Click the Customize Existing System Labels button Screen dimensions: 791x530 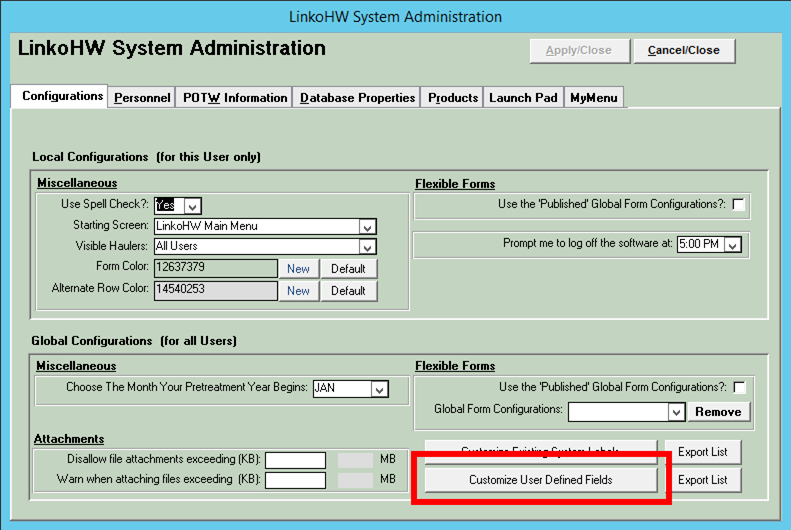pos(541,452)
